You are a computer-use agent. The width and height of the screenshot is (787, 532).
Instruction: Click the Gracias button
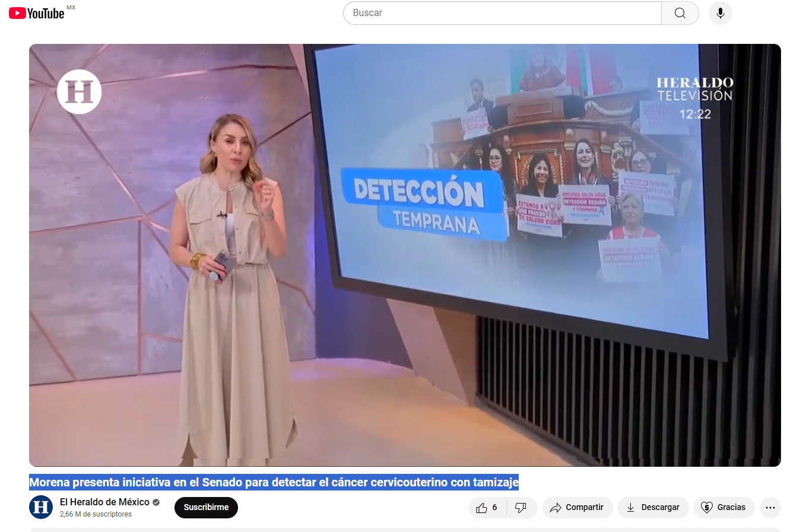point(724,508)
